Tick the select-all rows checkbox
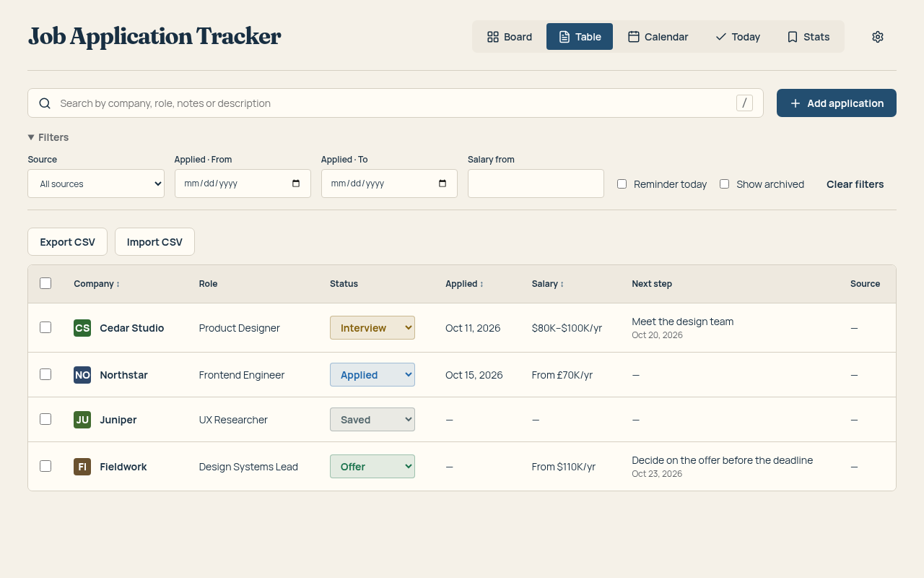924x578 pixels. pyautogui.click(x=45, y=283)
